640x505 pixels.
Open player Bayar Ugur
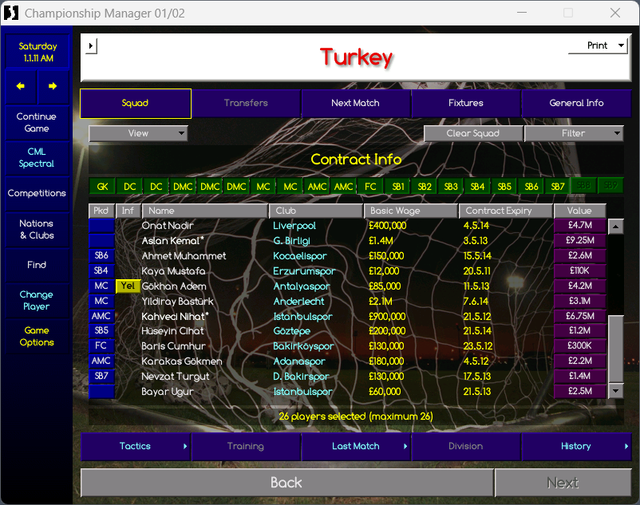click(167, 392)
